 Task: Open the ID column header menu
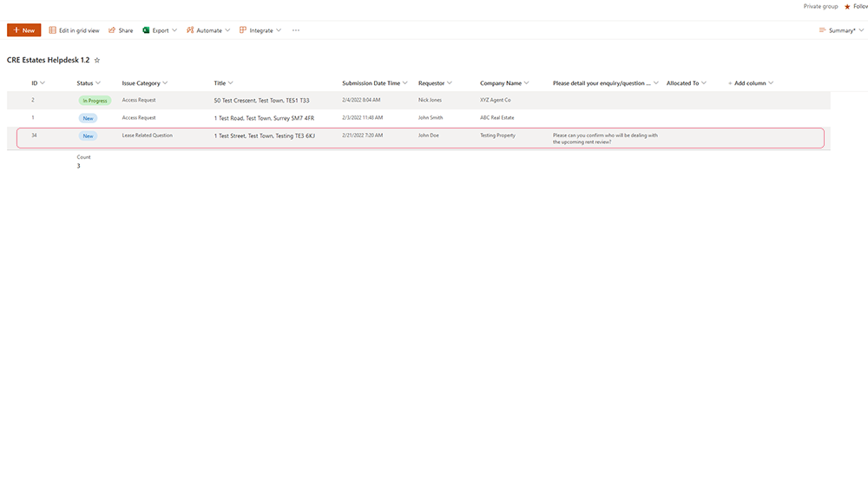click(38, 83)
